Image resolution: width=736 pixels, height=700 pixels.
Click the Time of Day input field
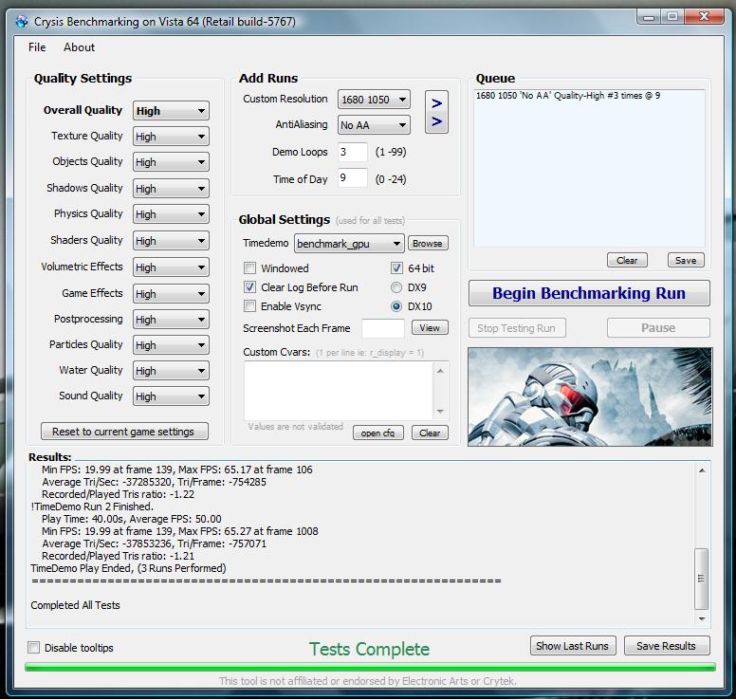[352, 178]
